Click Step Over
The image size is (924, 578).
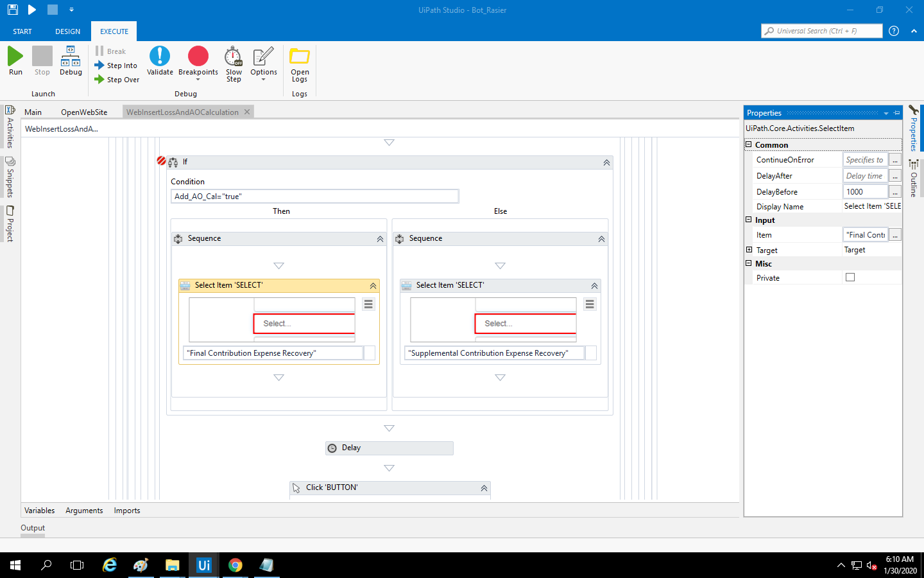point(117,80)
